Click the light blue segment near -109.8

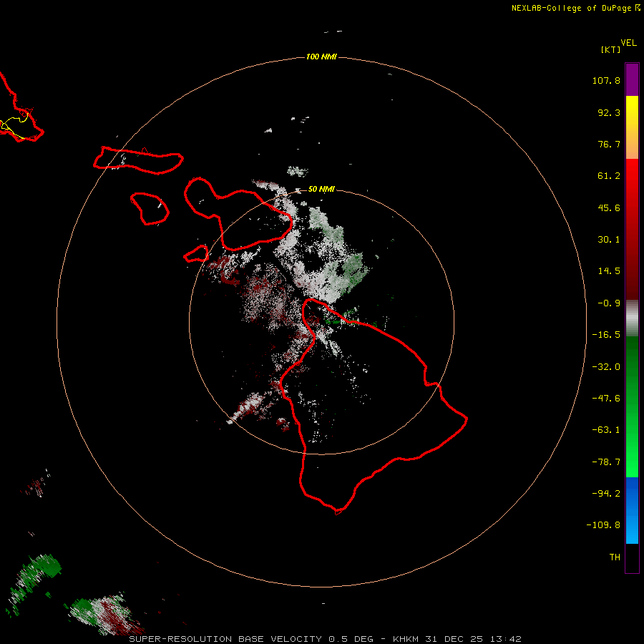(x=632, y=528)
